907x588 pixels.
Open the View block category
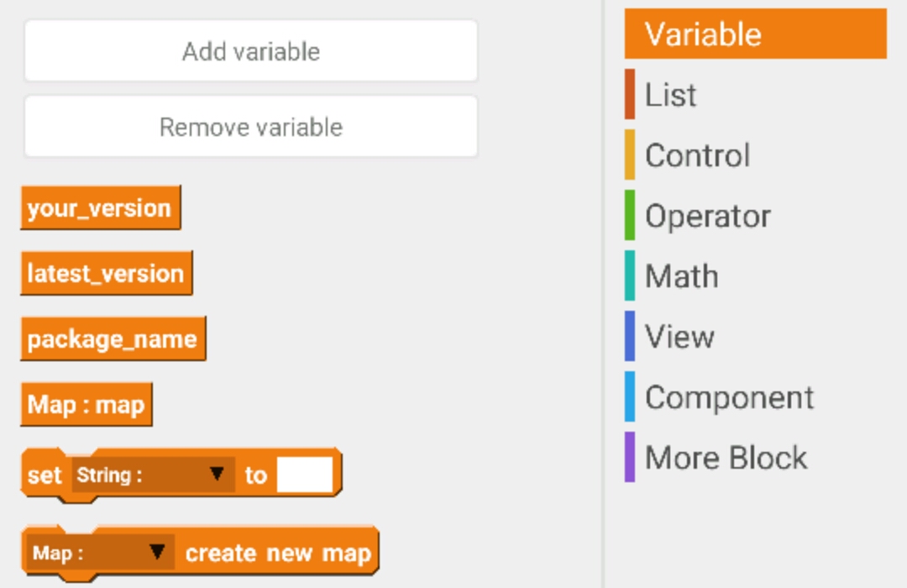[x=679, y=337]
